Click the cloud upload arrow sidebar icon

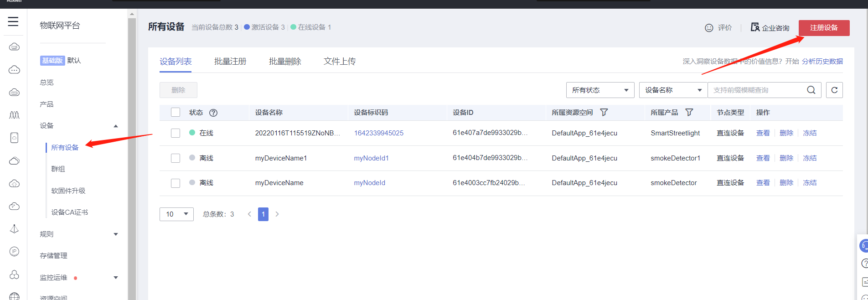(14, 184)
